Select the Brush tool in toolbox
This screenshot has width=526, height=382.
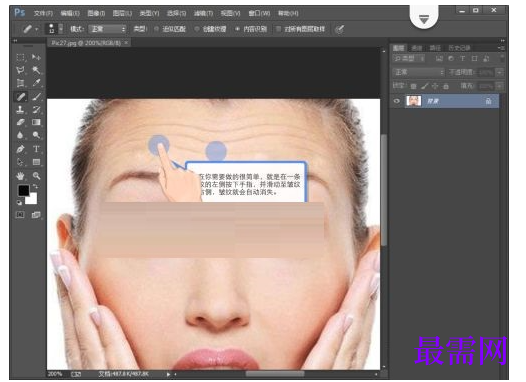coord(36,97)
